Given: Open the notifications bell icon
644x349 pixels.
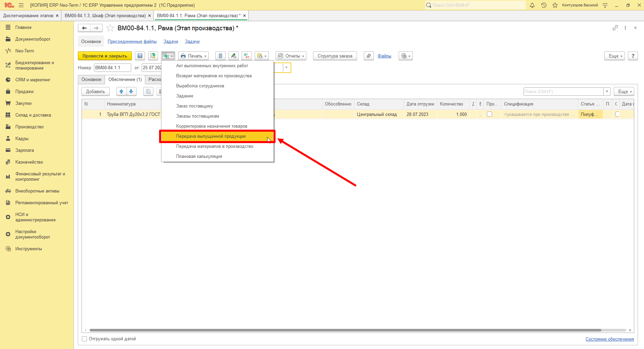Looking at the screenshot, I should (x=532, y=5).
